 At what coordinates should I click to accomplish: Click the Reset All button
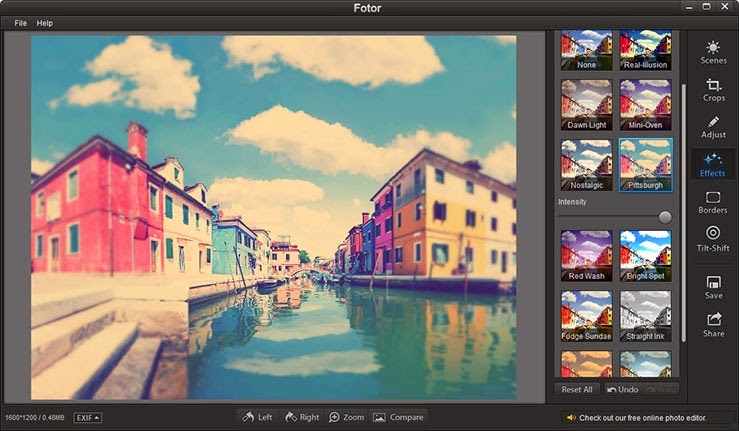click(x=577, y=390)
